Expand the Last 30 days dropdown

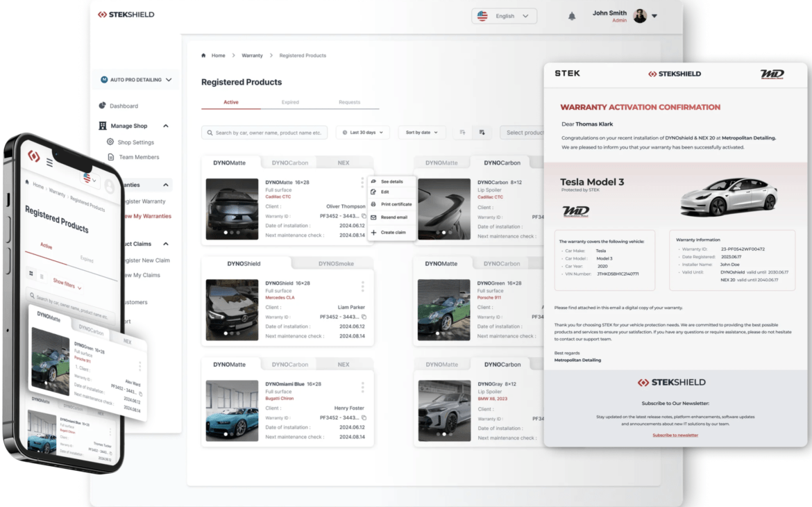(362, 132)
